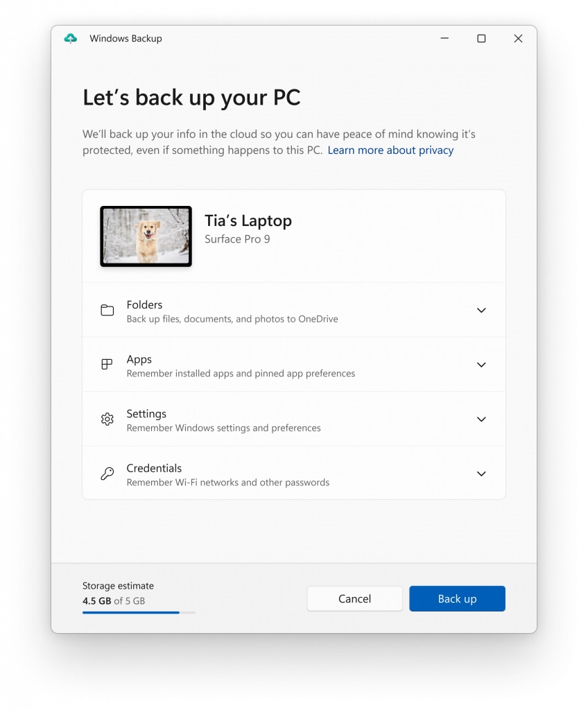The image size is (588, 710).
Task: Cancel the backup setup
Action: pos(354,598)
